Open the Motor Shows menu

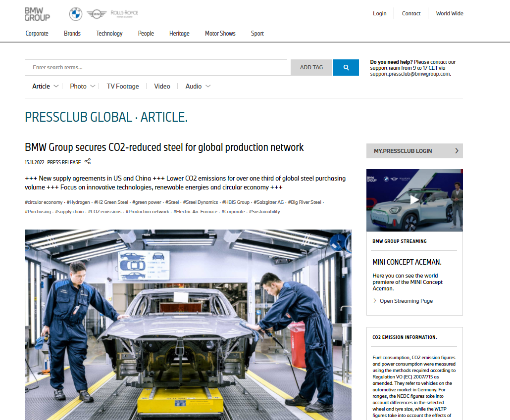pos(220,33)
